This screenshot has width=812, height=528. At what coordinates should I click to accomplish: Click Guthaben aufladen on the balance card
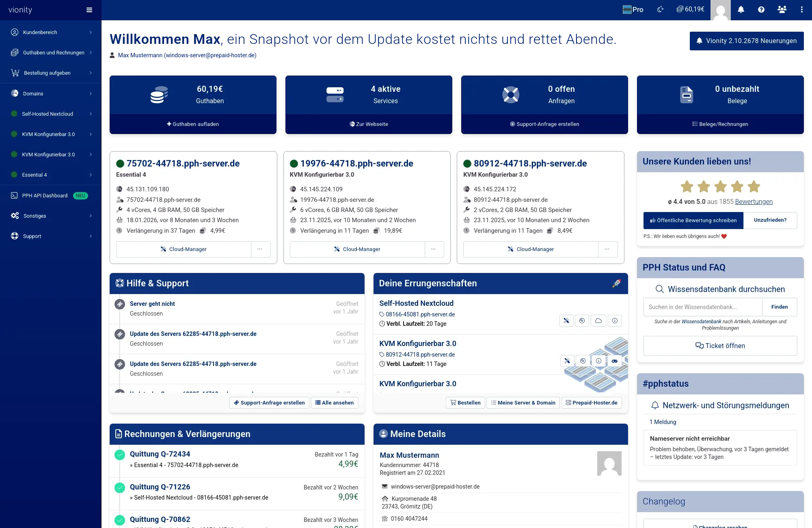coord(193,124)
